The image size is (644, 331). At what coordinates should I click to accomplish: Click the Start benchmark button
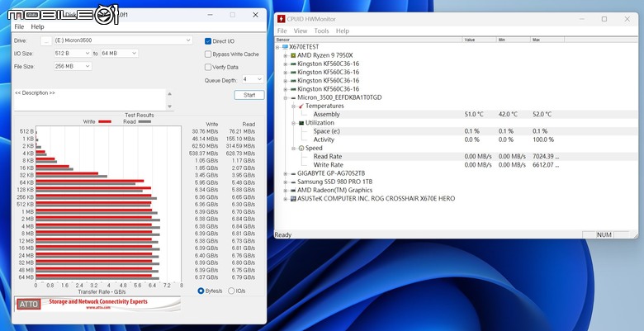249,95
